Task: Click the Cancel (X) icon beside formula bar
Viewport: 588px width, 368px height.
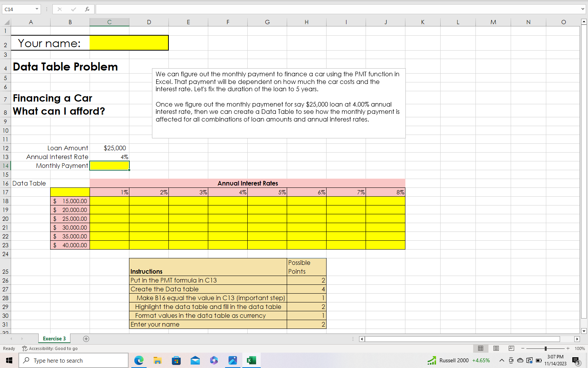Action: pos(60,9)
